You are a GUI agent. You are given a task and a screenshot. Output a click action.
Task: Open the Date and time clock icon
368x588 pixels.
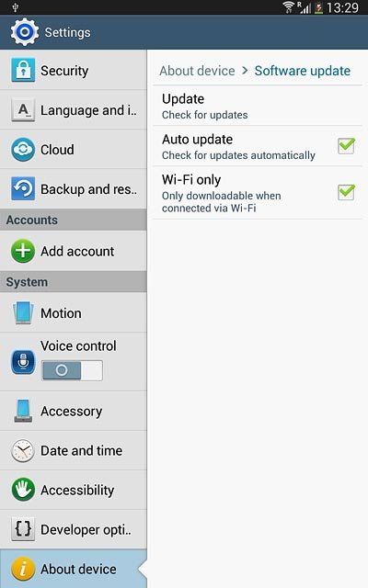point(23,450)
